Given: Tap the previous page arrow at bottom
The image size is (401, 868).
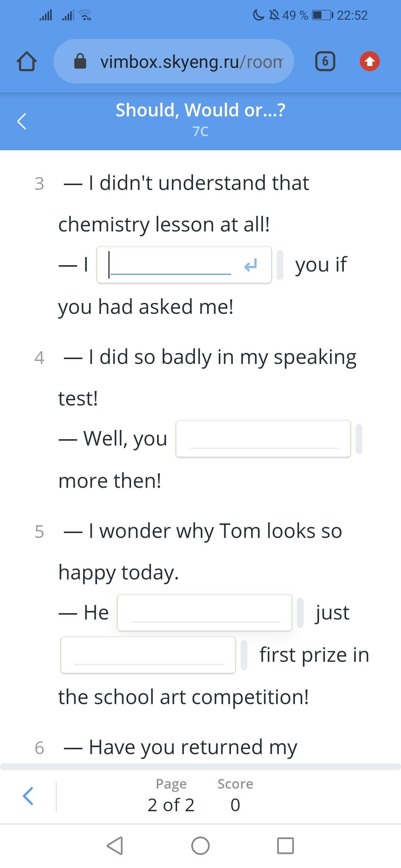Looking at the screenshot, I should pos(28,796).
